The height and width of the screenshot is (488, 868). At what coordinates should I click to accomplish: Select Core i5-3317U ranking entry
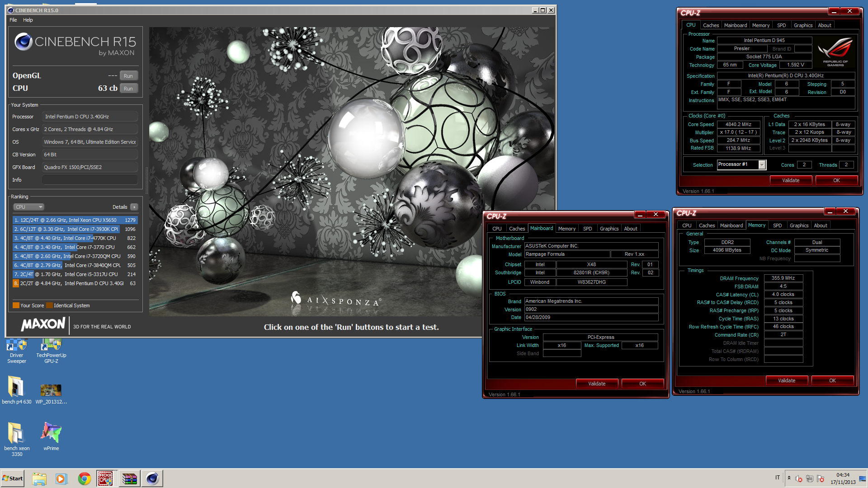pos(75,274)
